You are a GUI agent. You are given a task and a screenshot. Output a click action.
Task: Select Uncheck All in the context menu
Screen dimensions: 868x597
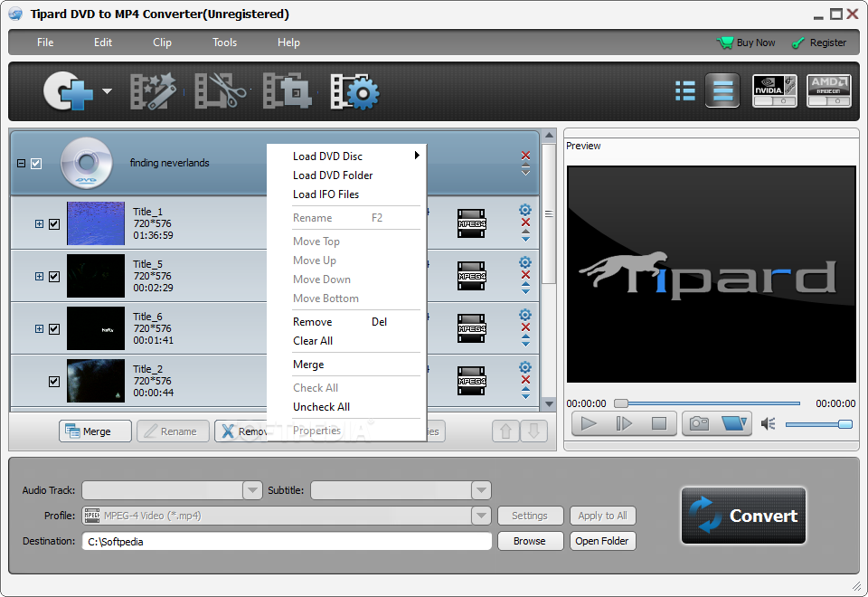(346, 406)
